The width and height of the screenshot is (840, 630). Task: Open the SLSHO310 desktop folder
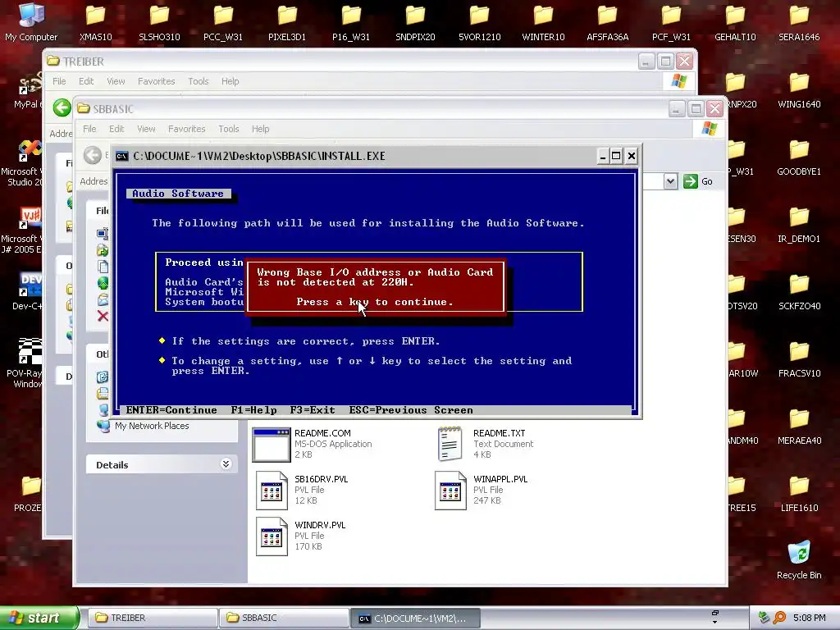159,21
